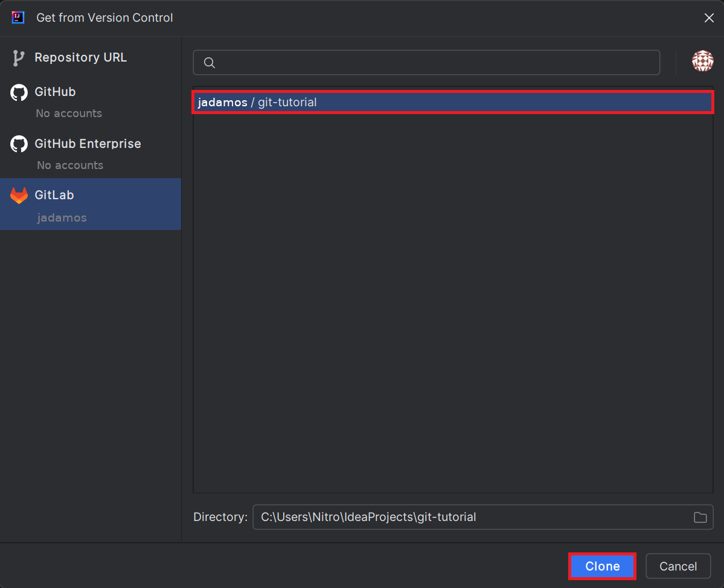724x588 pixels.
Task: Focus the repository search field
Action: pyautogui.click(x=426, y=63)
